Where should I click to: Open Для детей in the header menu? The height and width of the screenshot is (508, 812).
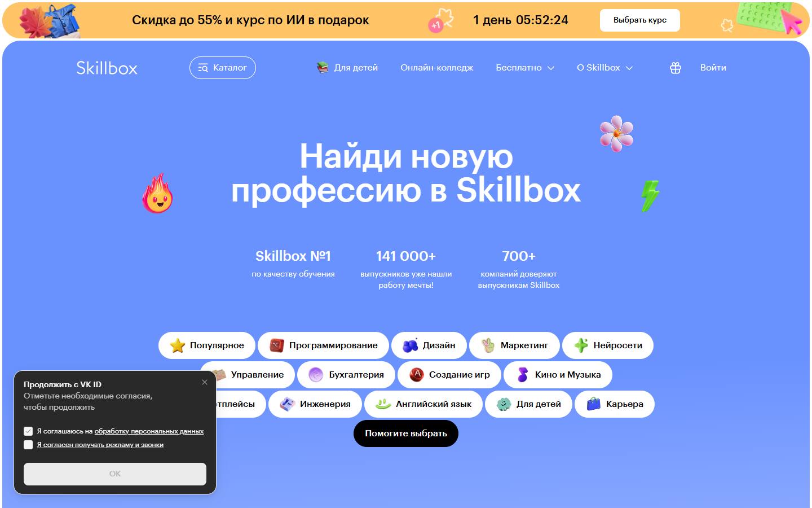coord(356,68)
